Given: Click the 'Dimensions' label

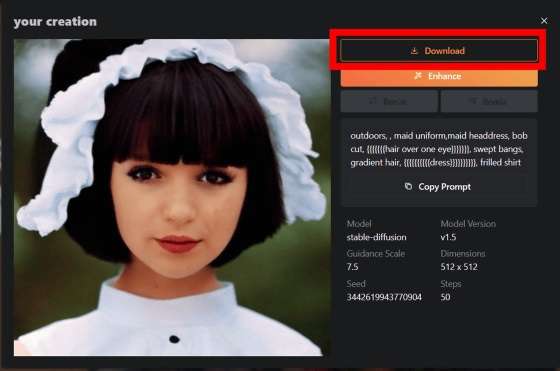Looking at the screenshot, I should coord(463,254).
